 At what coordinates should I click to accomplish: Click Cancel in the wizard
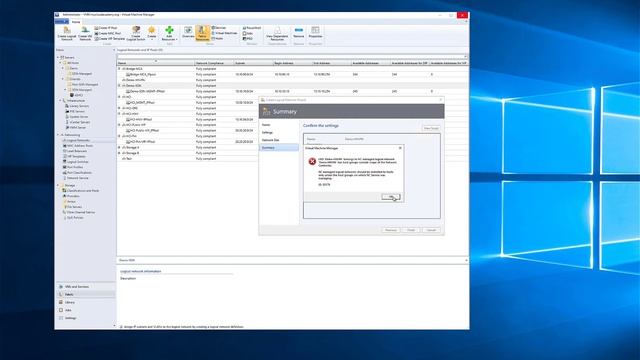(x=431, y=230)
